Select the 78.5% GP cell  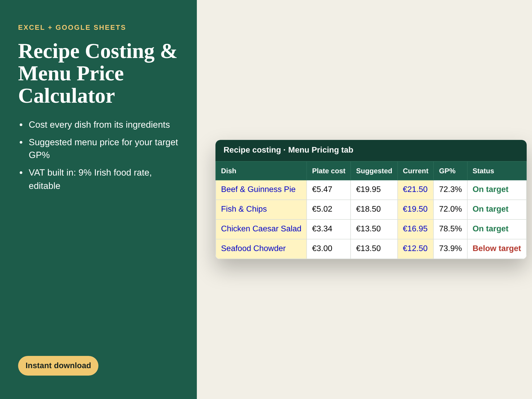[x=450, y=229]
